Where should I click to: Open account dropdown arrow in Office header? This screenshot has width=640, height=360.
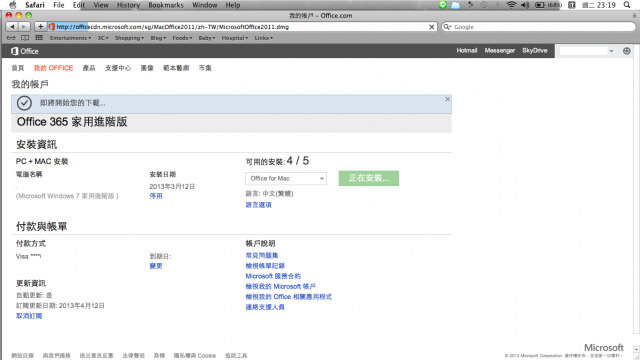click(x=611, y=51)
